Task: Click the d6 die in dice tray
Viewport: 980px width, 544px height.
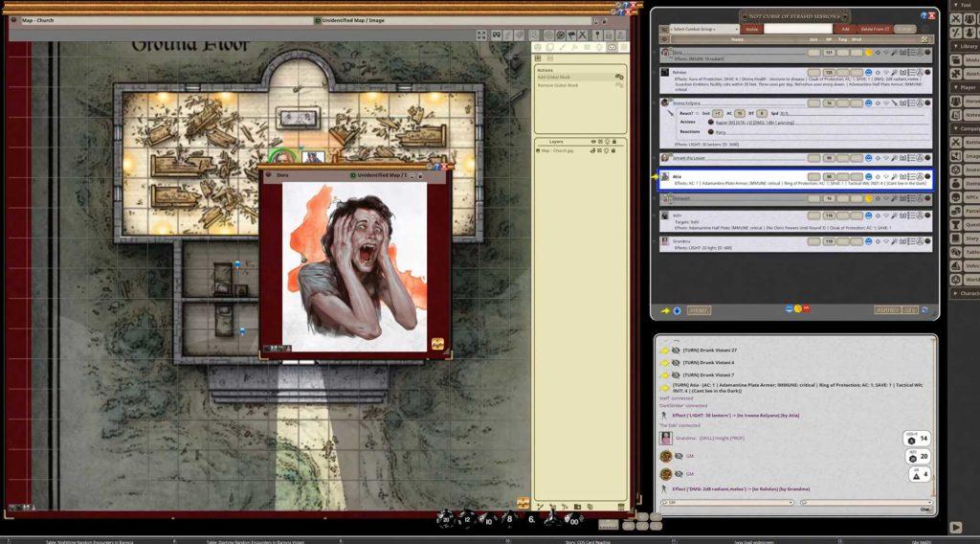Action: pos(531,519)
